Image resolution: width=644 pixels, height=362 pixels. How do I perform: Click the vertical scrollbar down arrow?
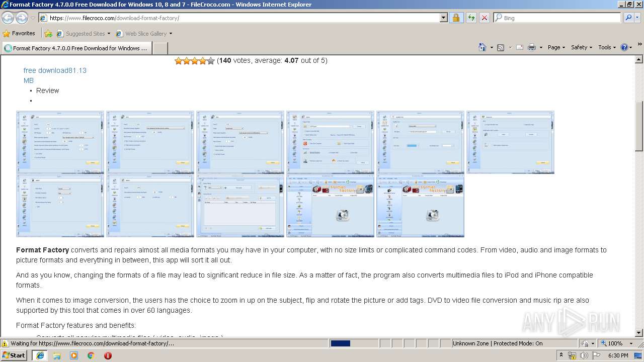click(x=639, y=332)
